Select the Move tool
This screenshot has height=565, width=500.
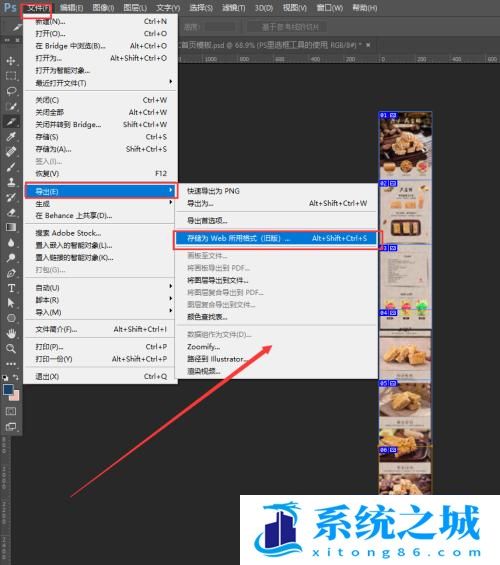pyautogui.click(x=11, y=61)
